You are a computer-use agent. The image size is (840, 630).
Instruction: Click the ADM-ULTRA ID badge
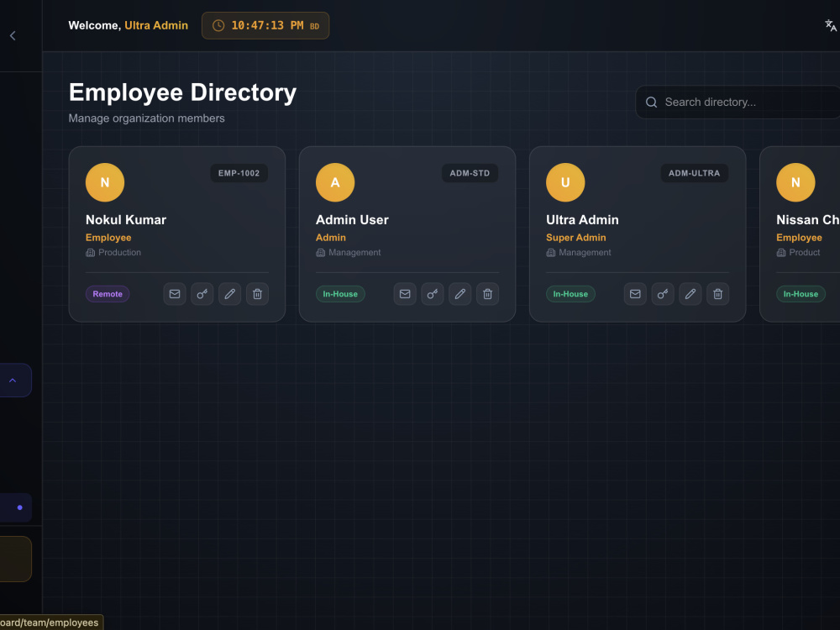click(x=695, y=173)
